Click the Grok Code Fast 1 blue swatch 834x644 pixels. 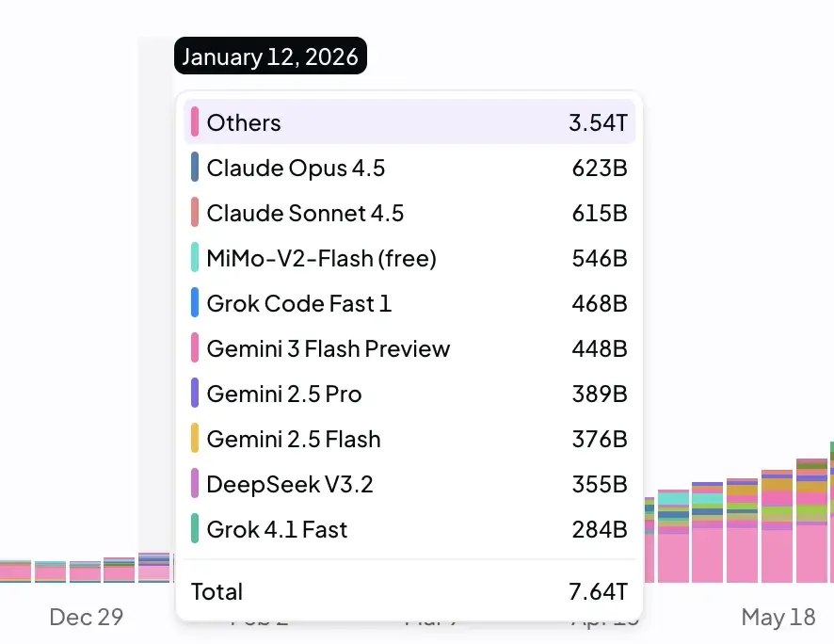pos(195,302)
